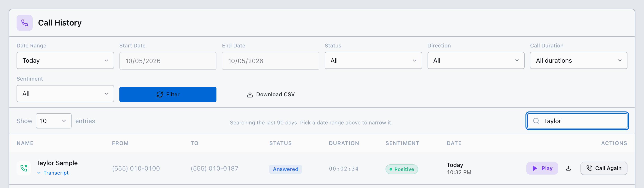Click the Answered status badge
Image resolution: width=644 pixels, height=188 pixels.
tap(286, 169)
